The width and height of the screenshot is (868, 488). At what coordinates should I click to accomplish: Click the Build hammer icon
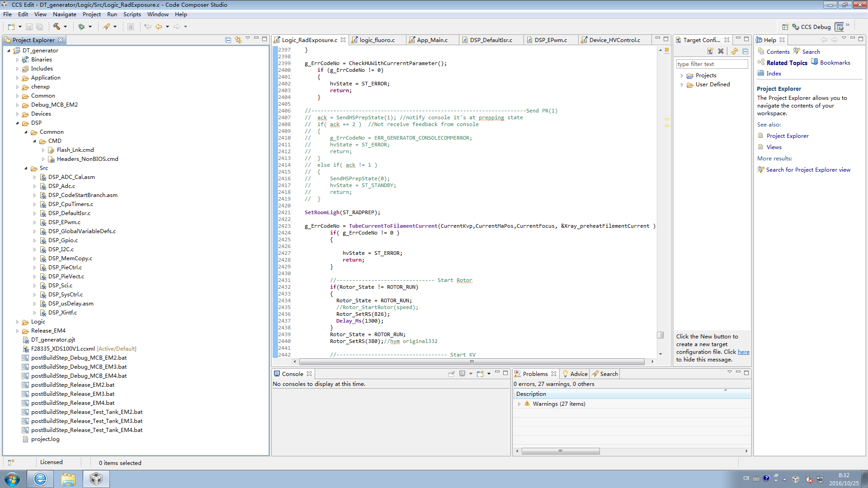click(x=57, y=27)
